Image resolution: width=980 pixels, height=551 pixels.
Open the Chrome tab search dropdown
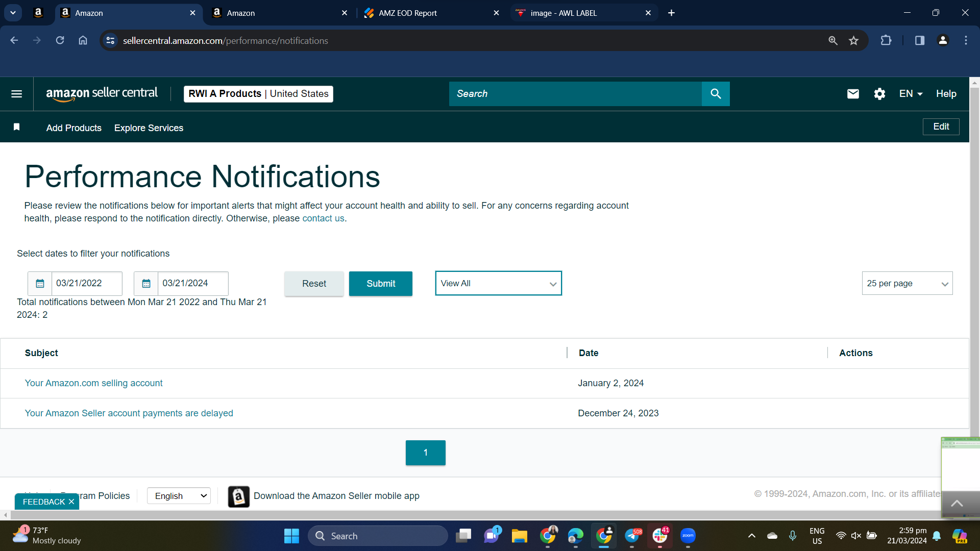click(x=13, y=13)
